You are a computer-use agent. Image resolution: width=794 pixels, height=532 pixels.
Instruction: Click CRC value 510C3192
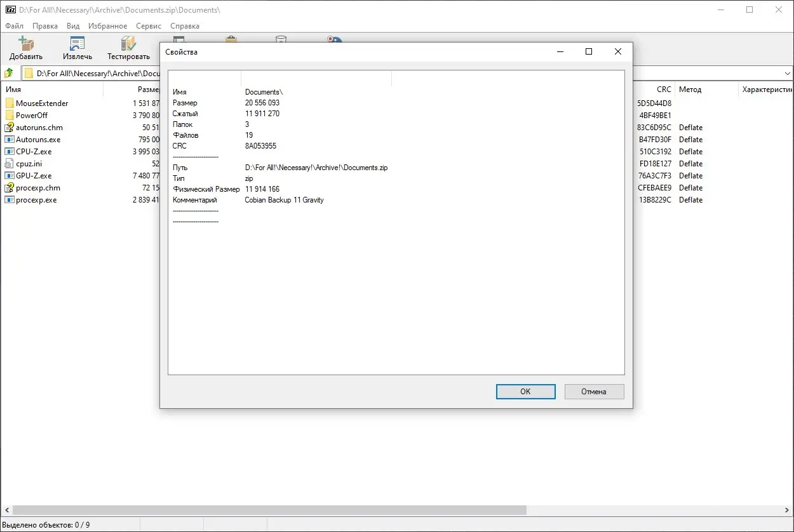click(656, 152)
